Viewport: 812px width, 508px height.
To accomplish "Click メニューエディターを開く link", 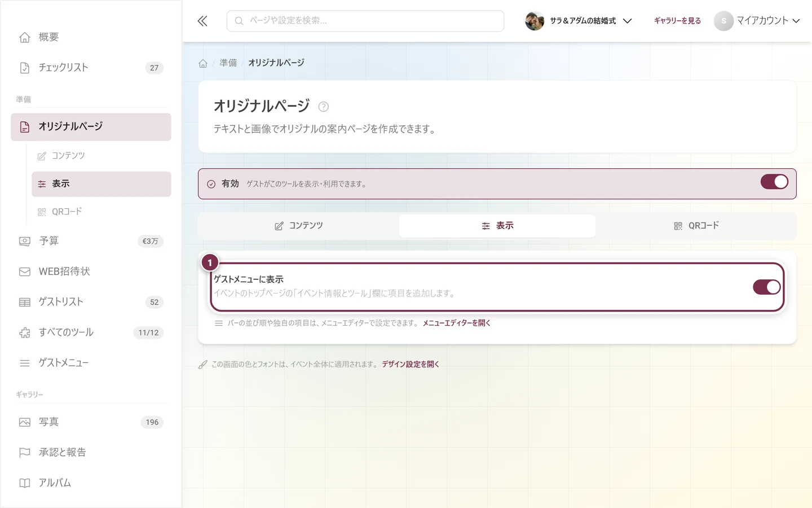I will [457, 323].
